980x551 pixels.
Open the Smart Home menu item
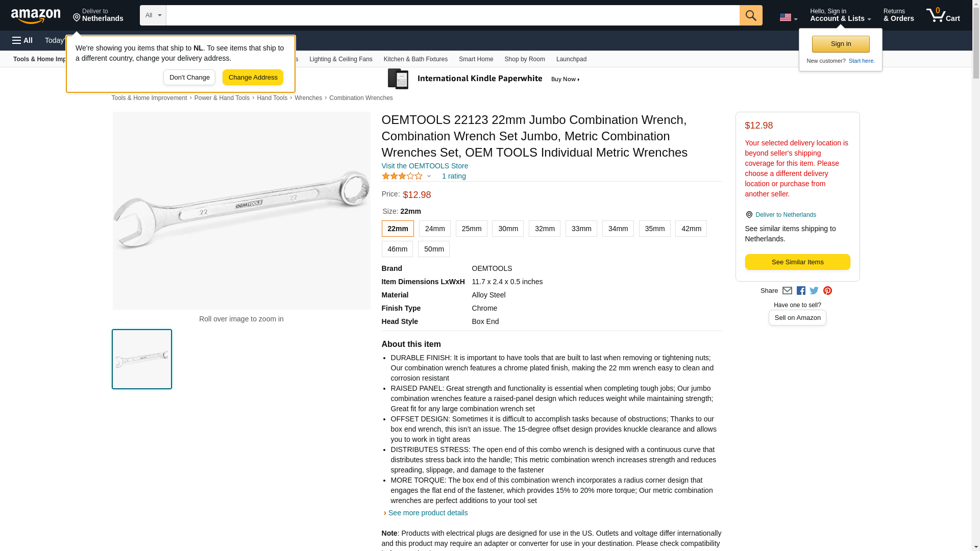tap(476, 59)
